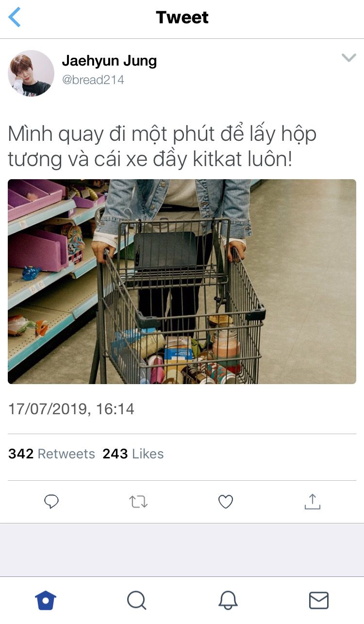
Task: Tap the Tweet header title
Action: point(182,17)
